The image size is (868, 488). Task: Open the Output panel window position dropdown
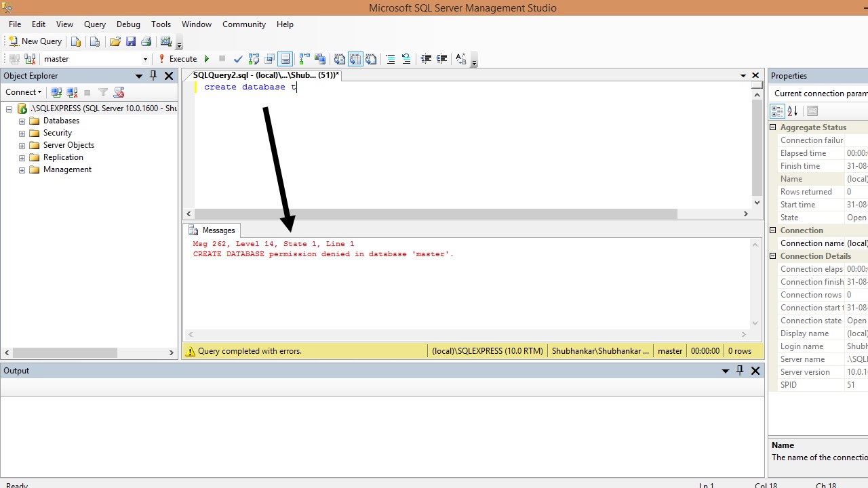(x=726, y=371)
